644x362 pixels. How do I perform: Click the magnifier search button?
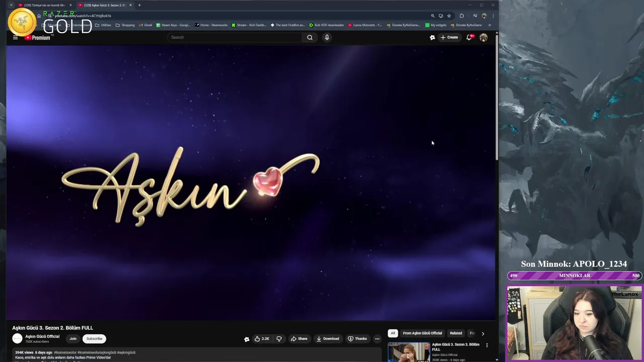coord(310,37)
